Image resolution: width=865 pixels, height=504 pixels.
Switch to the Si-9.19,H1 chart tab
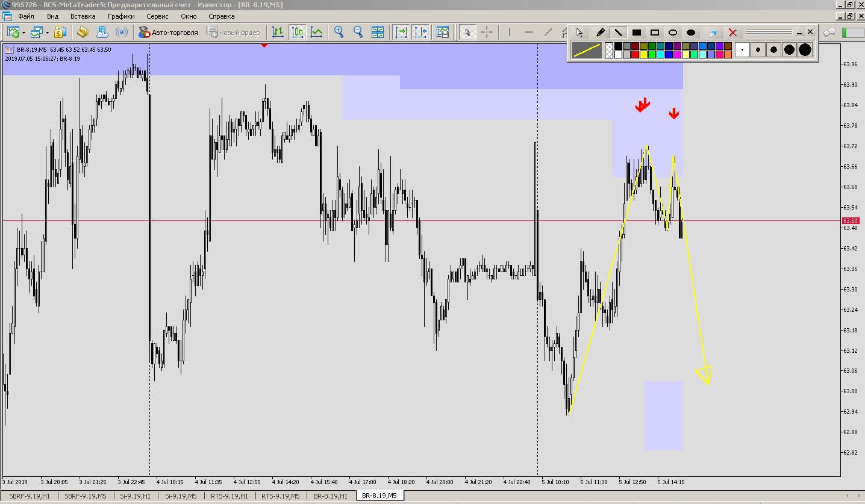(136, 496)
